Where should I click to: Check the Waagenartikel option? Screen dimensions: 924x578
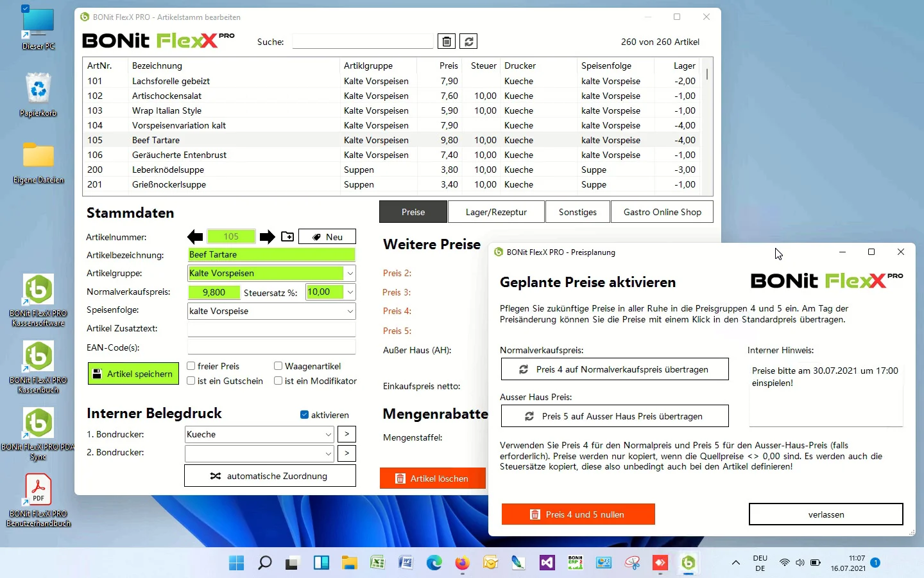[277, 365]
